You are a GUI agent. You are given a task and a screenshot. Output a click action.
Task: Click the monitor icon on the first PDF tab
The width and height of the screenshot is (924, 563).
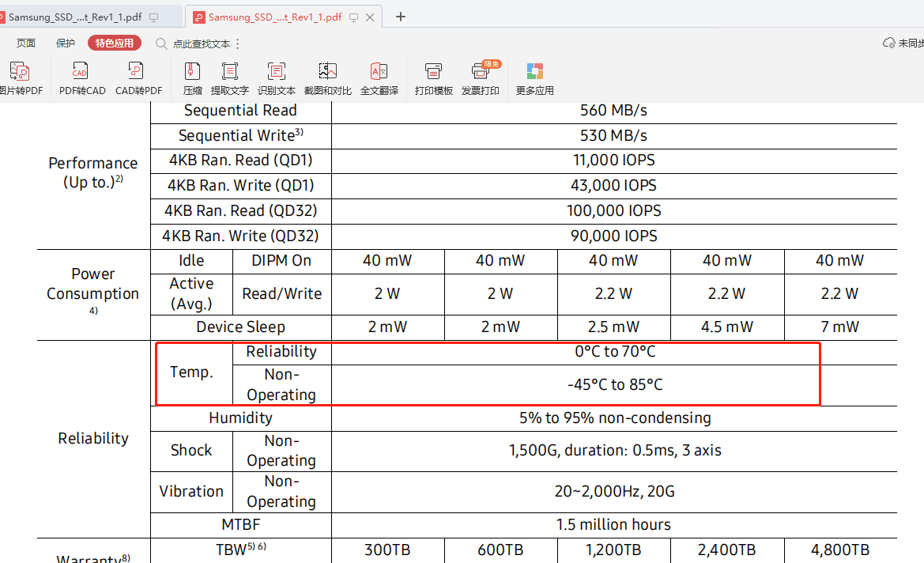(154, 17)
